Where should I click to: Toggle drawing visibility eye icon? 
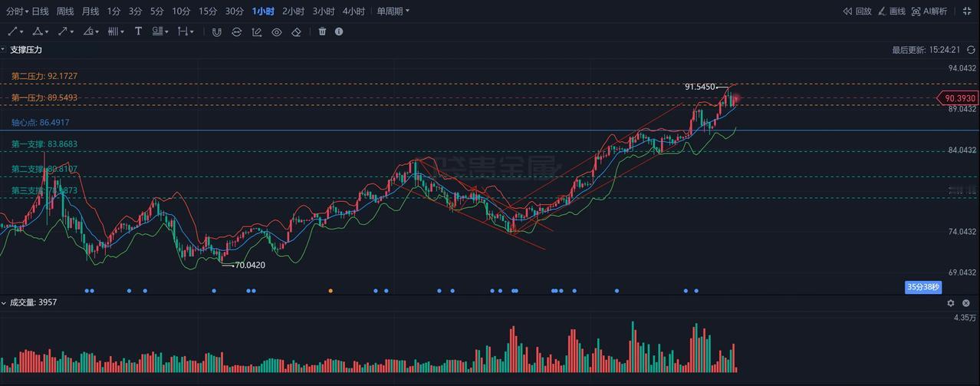[276, 31]
